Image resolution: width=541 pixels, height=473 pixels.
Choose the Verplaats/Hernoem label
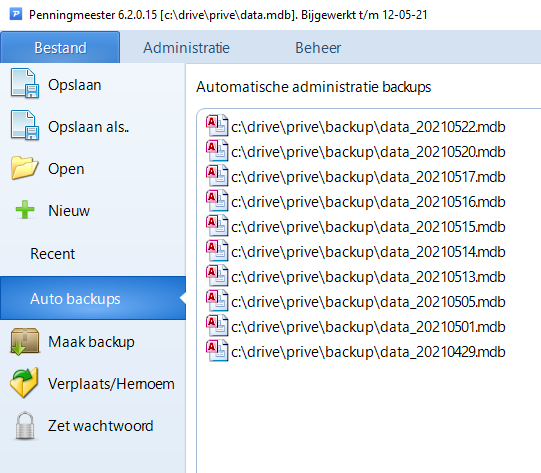coord(111,384)
